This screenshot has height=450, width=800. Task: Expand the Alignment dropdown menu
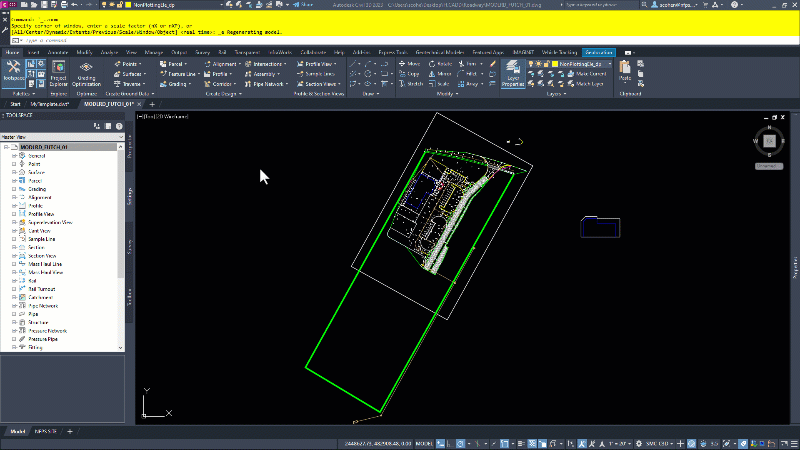click(x=227, y=63)
